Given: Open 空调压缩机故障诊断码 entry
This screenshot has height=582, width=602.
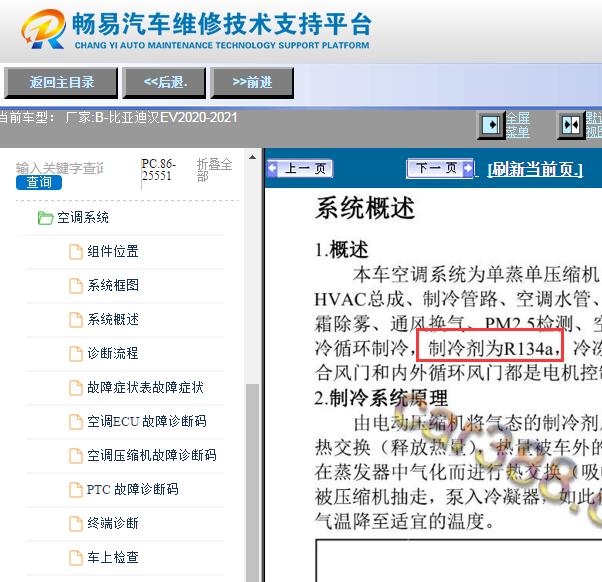Looking at the screenshot, I should pyautogui.click(x=152, y=455).
